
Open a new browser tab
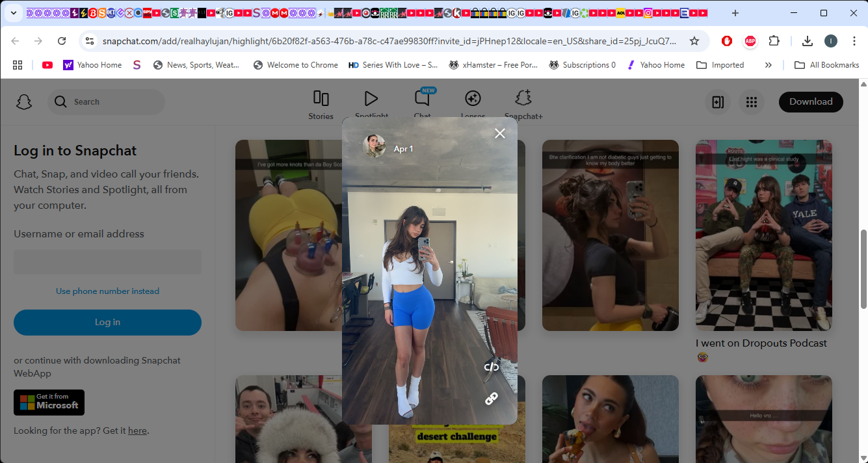click(735, 13)
